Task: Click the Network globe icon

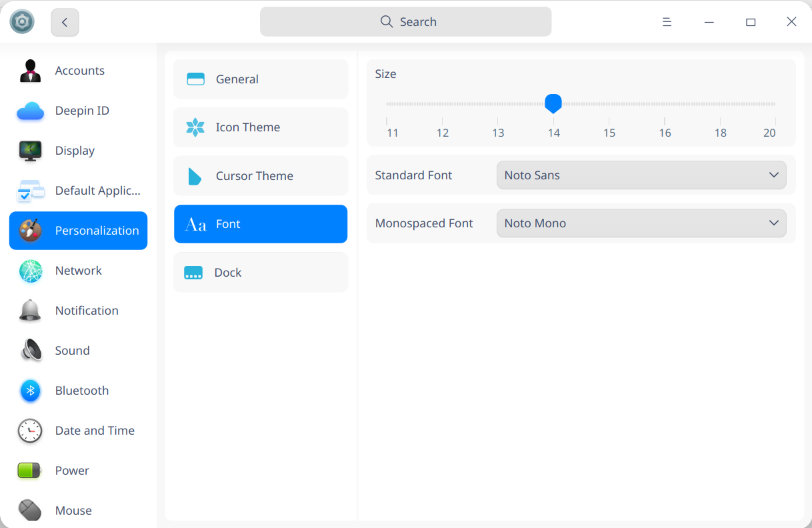Action: tap(31, 271)
